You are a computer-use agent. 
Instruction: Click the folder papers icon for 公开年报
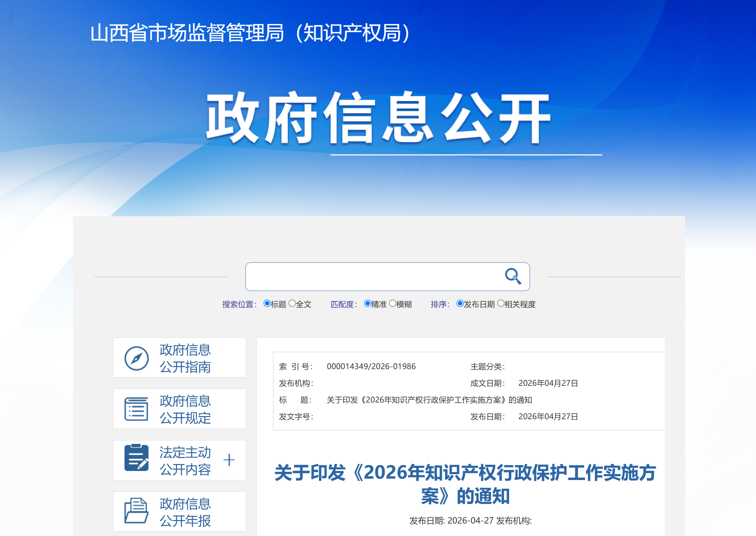[x=136, y=510]
